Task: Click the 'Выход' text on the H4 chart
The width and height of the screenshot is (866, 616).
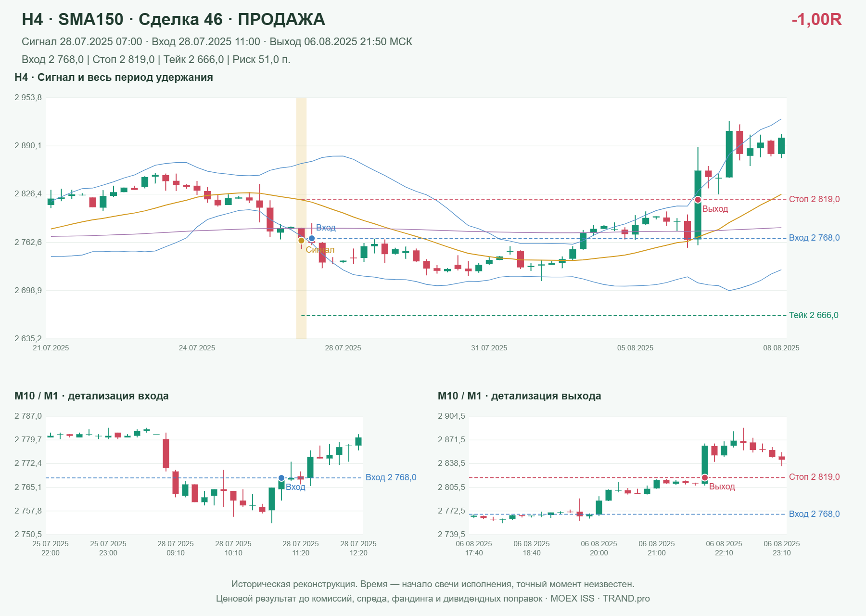Action: pyautogui.click(x=715, y=209)
